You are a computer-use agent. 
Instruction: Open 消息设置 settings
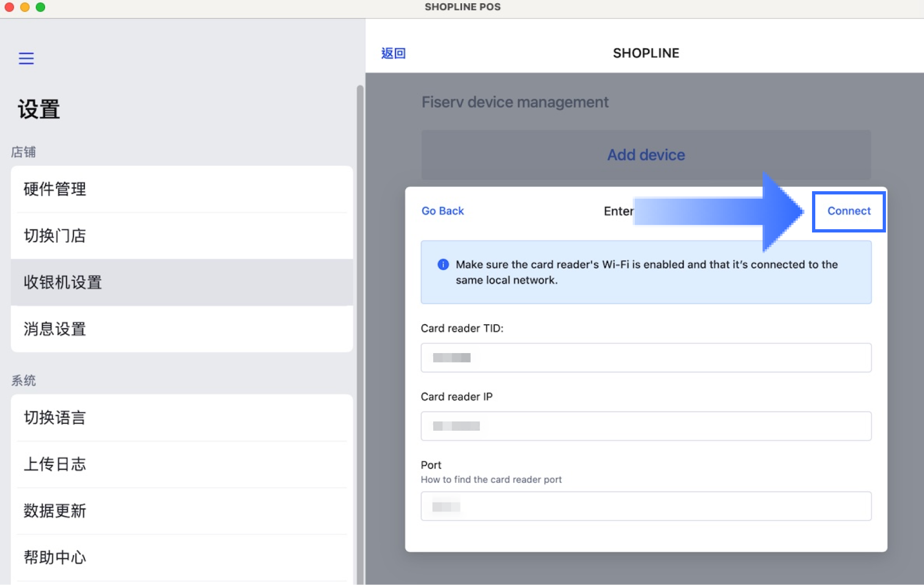pyautogui.click(x=182, y=329)
